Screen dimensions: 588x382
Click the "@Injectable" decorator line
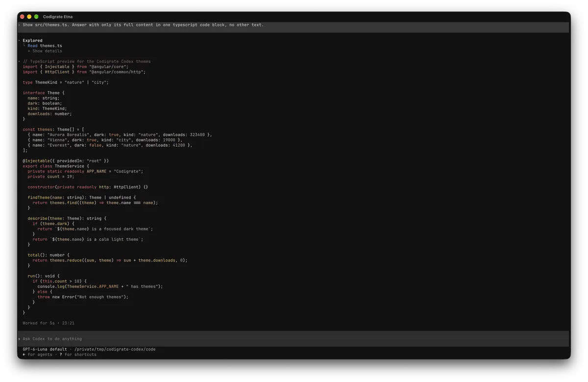click(x=66, y=161)
